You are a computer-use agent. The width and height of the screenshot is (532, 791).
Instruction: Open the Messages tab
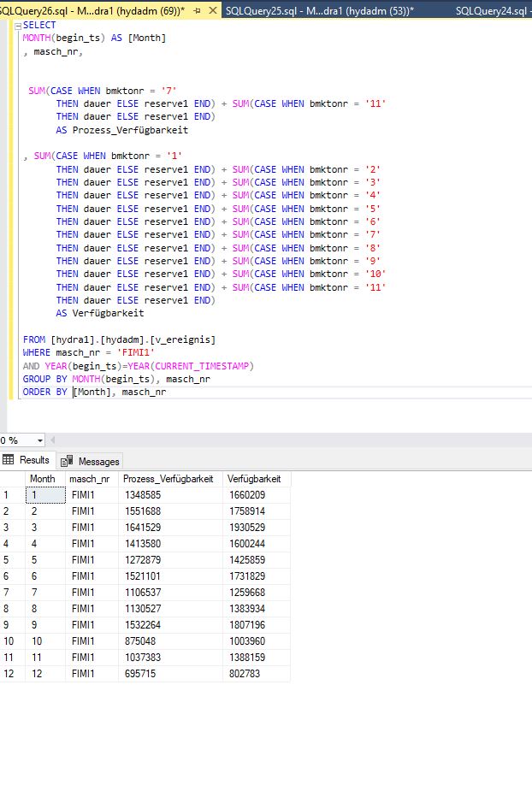point(90,461)
